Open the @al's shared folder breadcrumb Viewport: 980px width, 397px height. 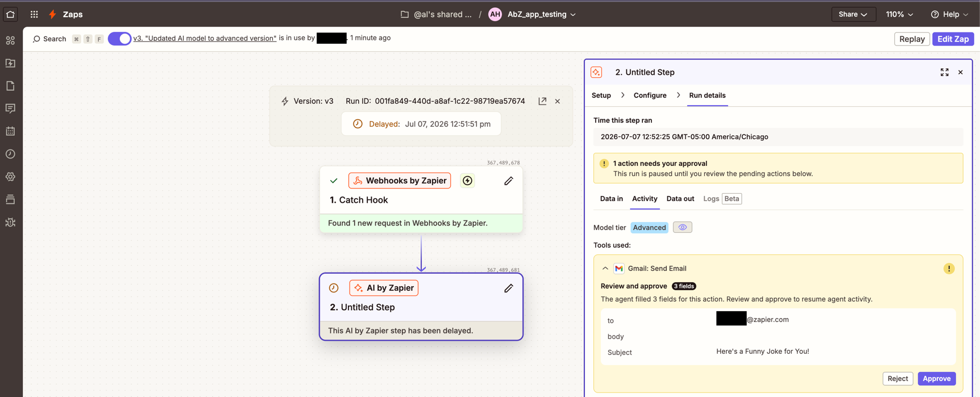pyautogui.click(x=436, y=14)
